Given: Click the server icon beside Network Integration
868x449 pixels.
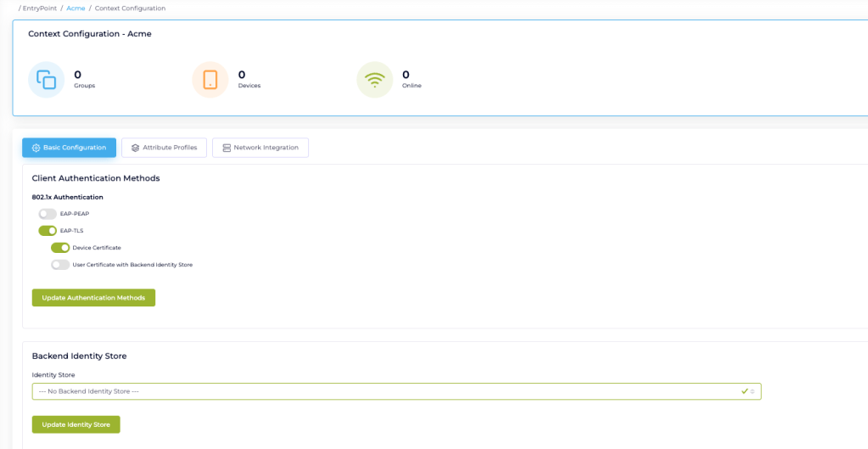Looking at the screenshot, I should point(227,148).
